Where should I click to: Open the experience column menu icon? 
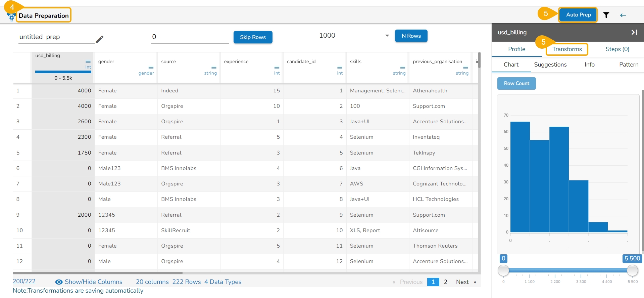(x=277, y=67)
